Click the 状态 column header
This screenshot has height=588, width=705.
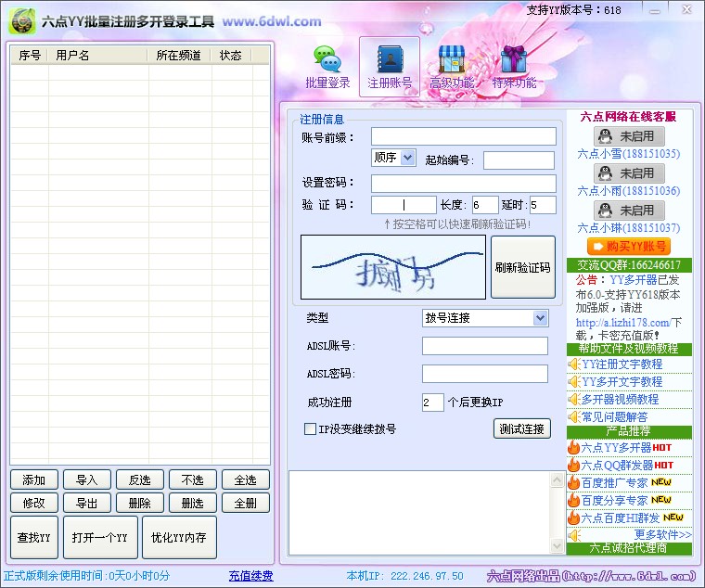tap(231, 56)
